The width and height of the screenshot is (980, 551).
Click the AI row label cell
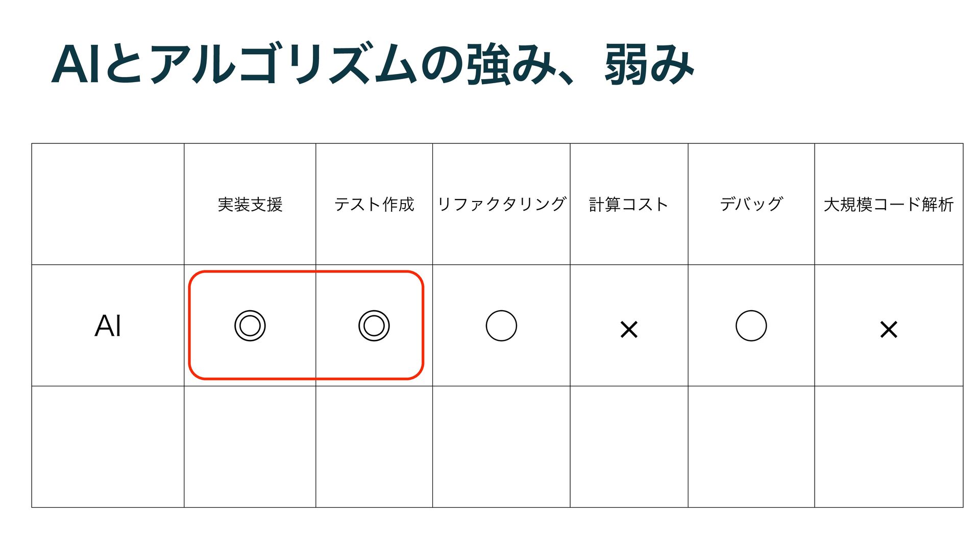coord(108,325)
